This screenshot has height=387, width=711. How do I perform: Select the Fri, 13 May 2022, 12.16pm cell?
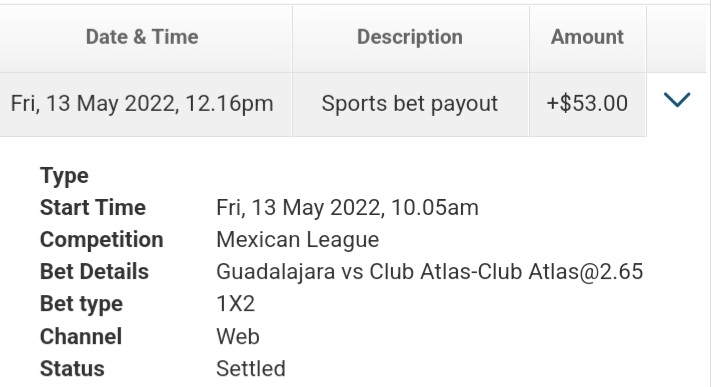(x=142, y=104)
